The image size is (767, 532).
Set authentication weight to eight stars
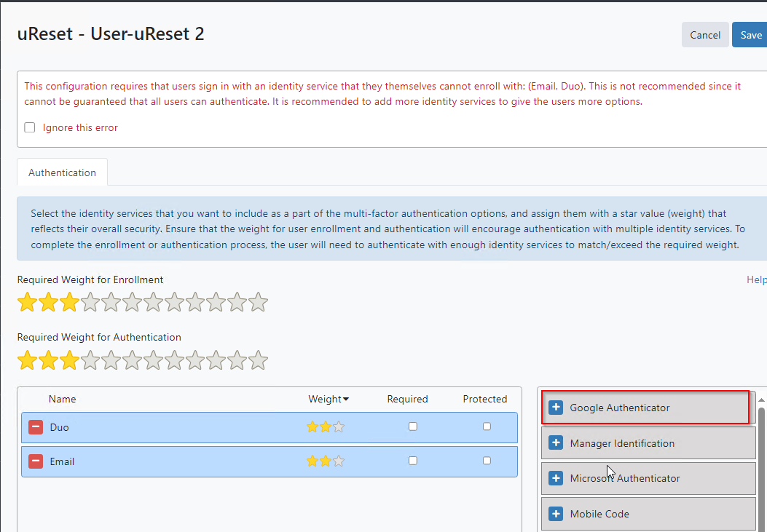pos(174,360)
